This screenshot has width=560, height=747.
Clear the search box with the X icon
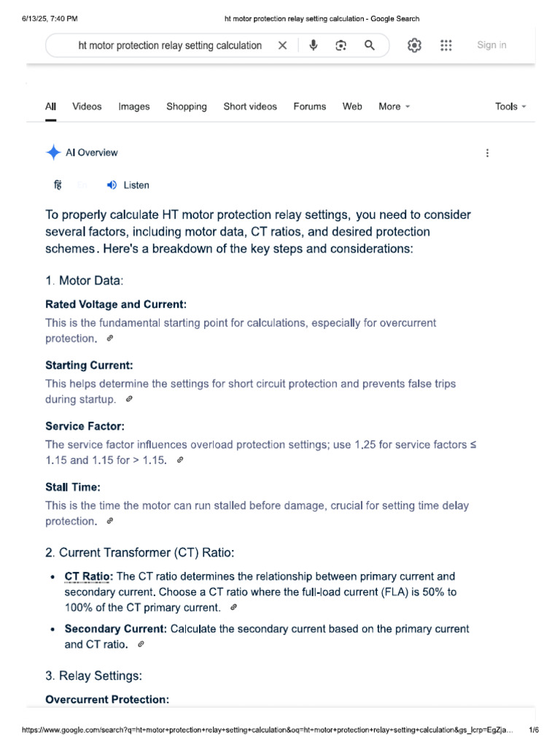tap(282, 45)
